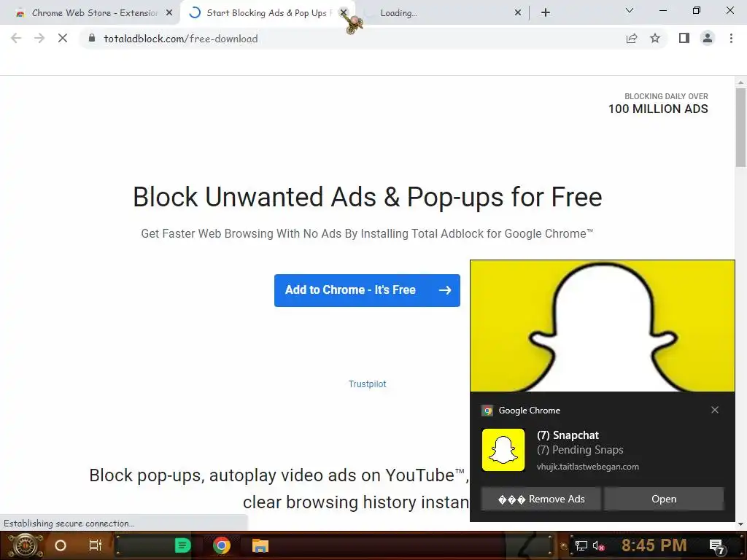
Task: Click Block Unwanted Ads & Pop-ups heading
Action: tap(368, 197)
